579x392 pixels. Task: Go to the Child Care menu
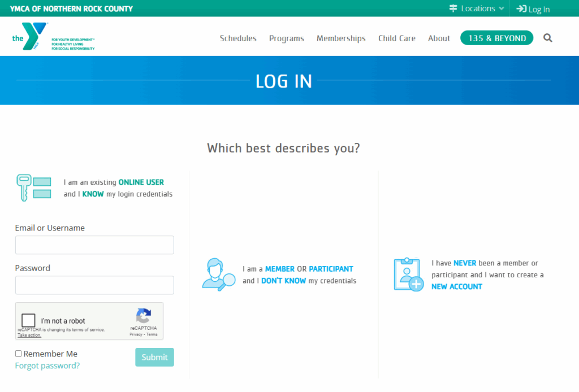click(x=397, y=38)
